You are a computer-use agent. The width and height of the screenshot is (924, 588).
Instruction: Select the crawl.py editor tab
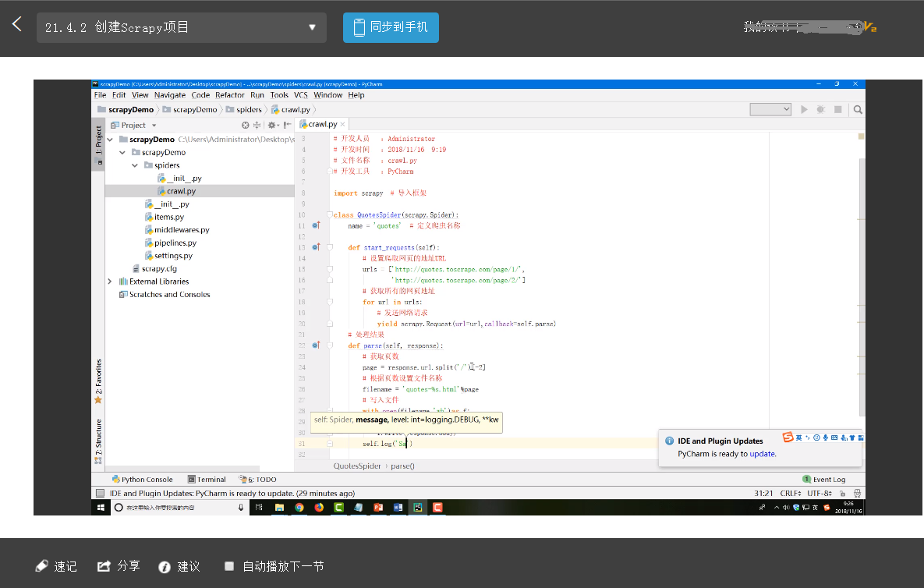(x=322, y=124)
